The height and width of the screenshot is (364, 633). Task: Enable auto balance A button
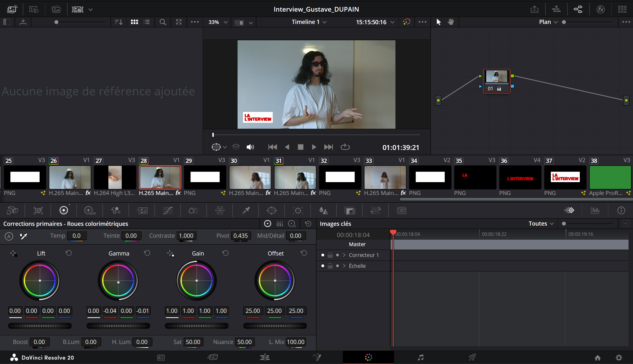click(9, 236)
